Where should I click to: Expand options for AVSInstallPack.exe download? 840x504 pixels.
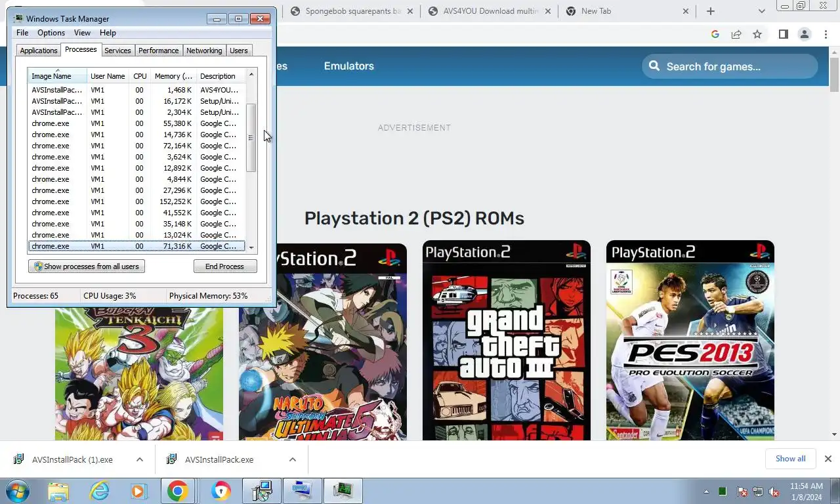[x=292, y=459]
